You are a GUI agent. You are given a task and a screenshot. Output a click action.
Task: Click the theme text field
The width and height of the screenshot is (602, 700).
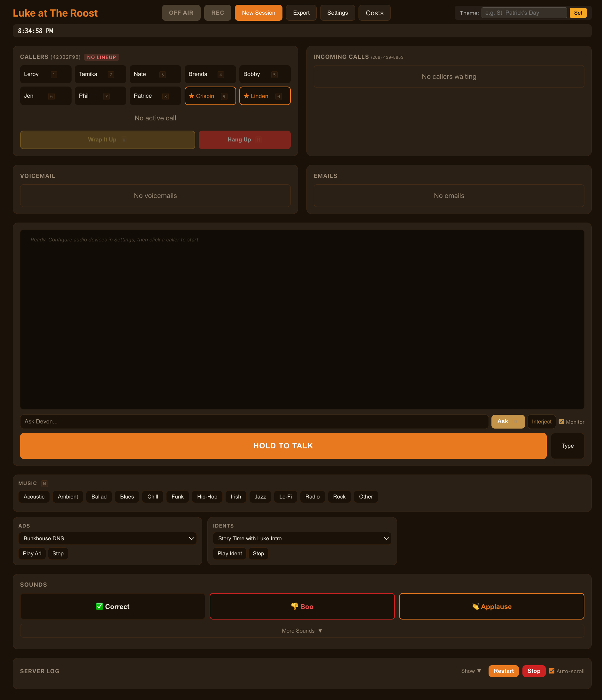[x=524, y=13]
